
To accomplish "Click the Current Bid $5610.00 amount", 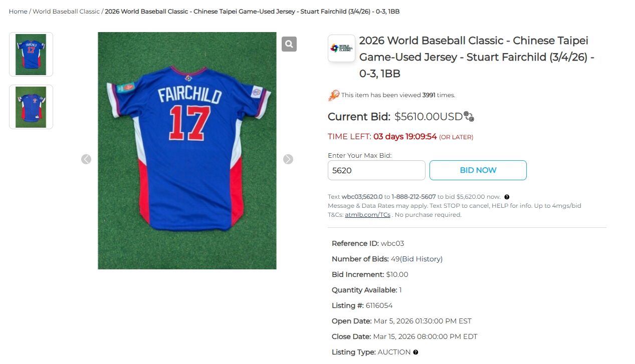I will pos(428,117).
